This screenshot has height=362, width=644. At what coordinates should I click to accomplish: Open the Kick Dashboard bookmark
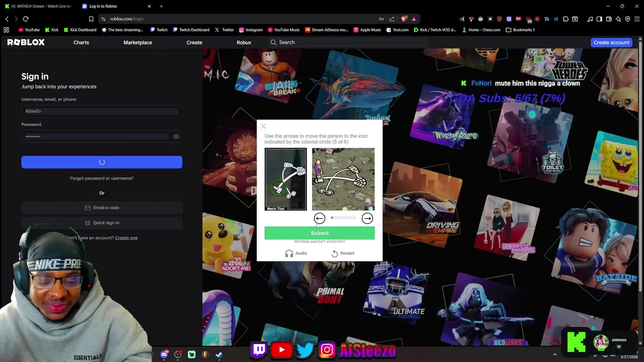(x=79, y=30)
